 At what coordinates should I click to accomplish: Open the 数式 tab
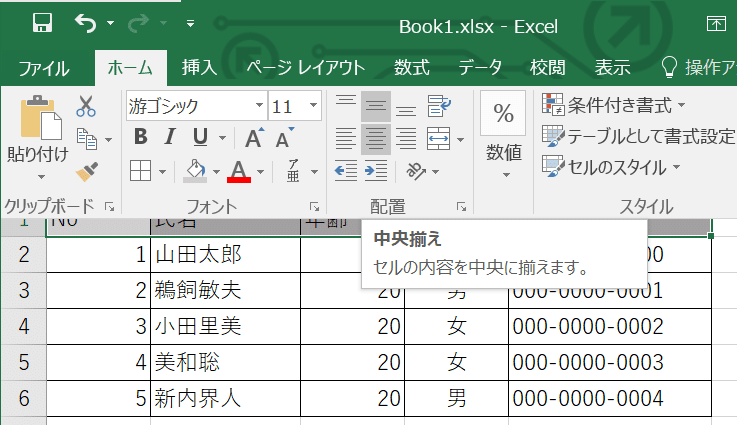[x=412, y=68]
